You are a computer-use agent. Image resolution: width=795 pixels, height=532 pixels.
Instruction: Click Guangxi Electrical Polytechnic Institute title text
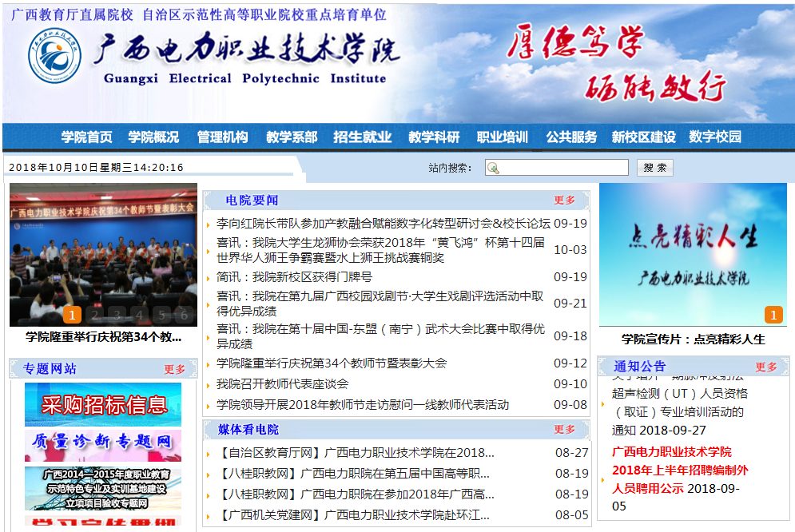click(x=244, y=78)
